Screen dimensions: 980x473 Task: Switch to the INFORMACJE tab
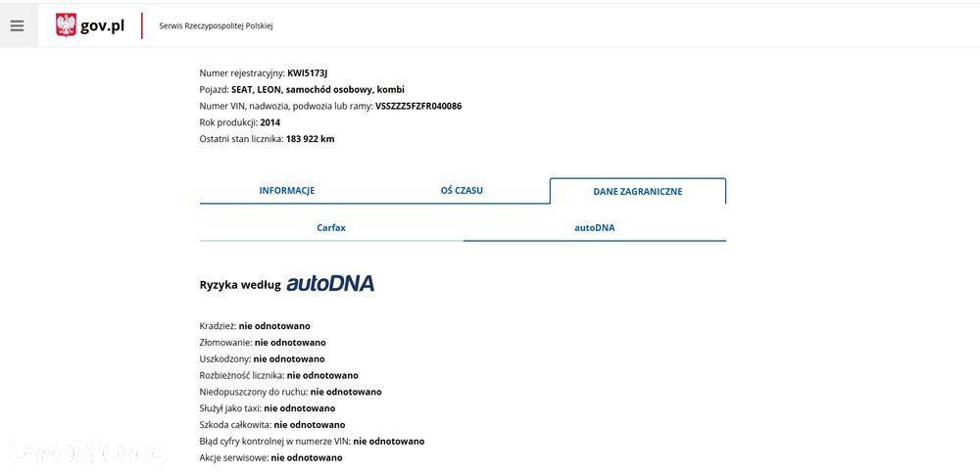(286, 191)
